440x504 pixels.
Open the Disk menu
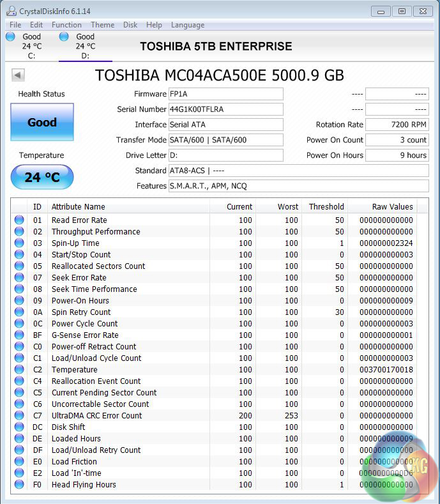tap(130, 25)
